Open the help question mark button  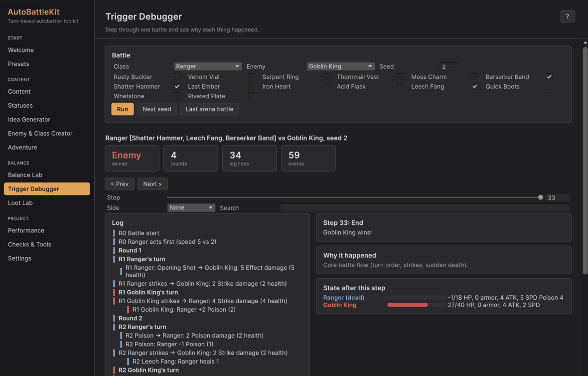pyautogui.click(x=568, y=16)
